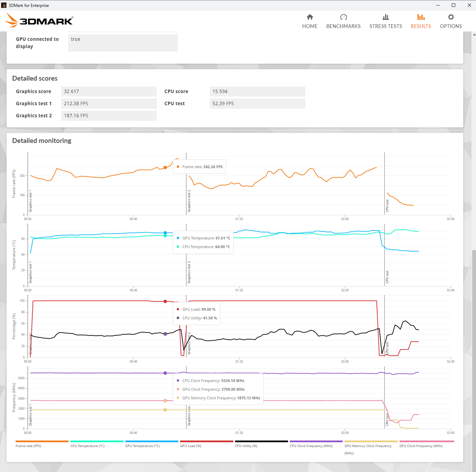
Task: Click the purple CPU Clock Frequency data point
Action: pos(165,373)
